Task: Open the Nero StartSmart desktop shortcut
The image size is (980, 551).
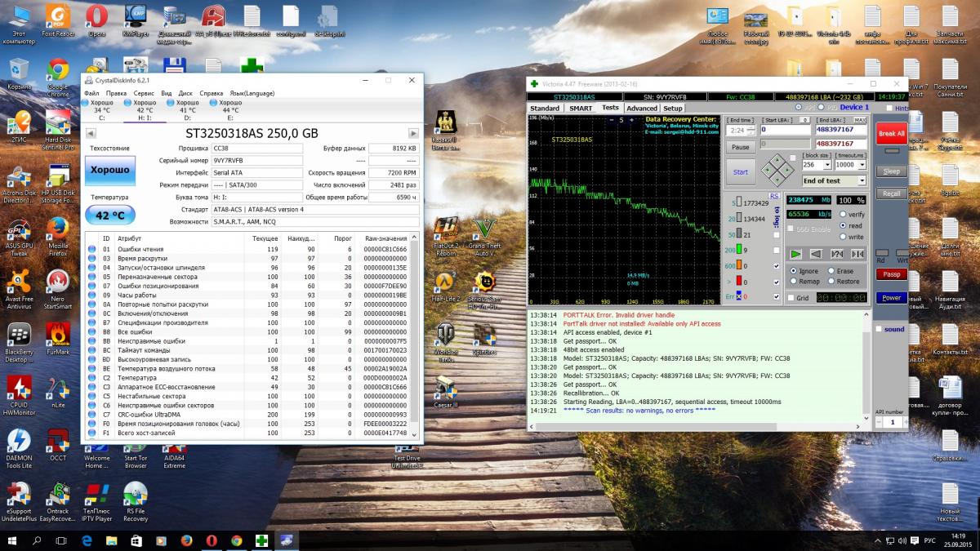Action: (58, 291)
